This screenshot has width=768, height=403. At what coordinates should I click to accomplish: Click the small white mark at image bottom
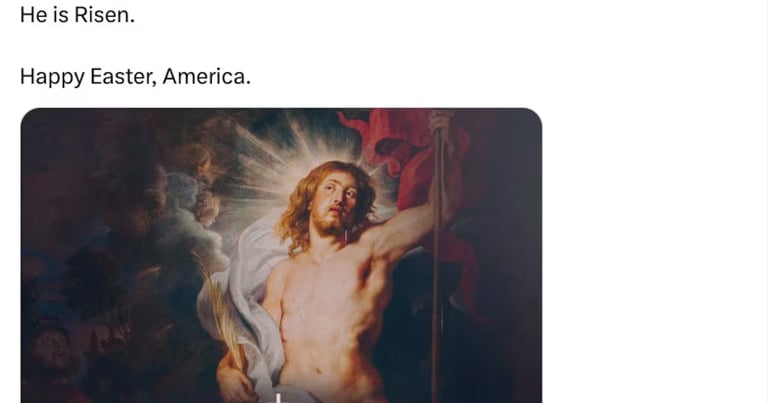(x=278, y=398)
